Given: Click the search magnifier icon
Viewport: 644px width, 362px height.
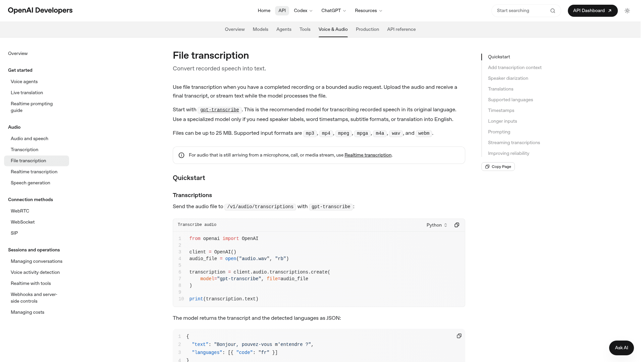Looking at the screenshot, I should (552, 11).
